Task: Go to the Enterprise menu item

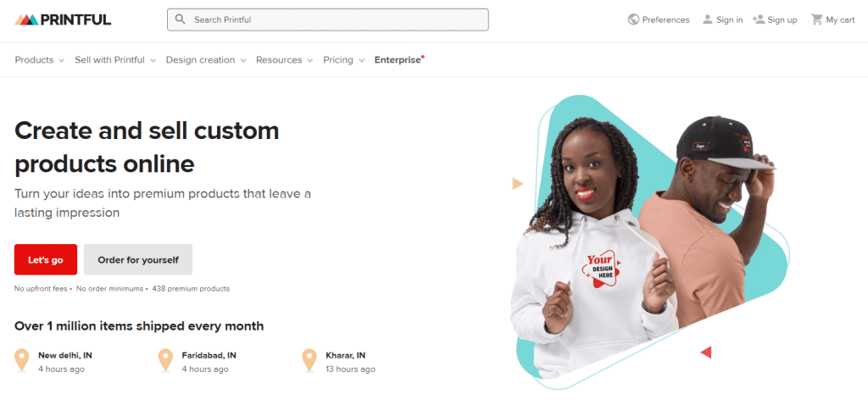Action: [x=398, y=59]
